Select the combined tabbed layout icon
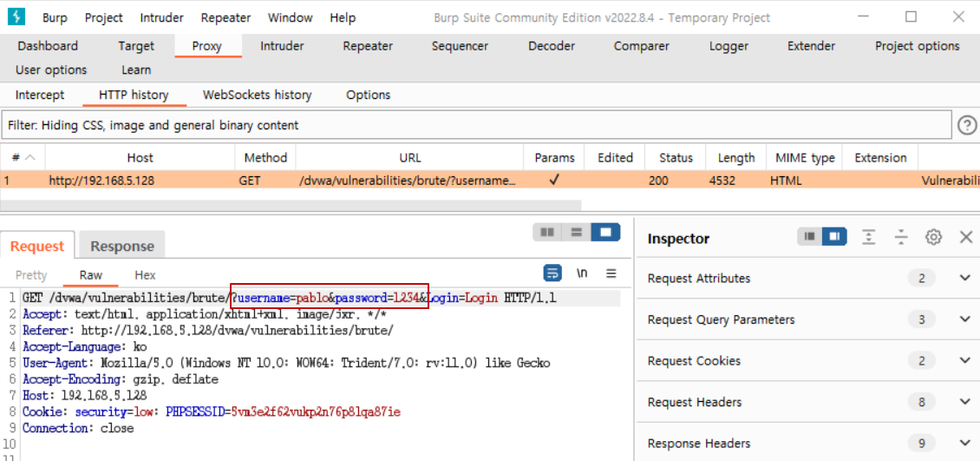Viewport: 980px width, 461px height. pyautogui.click(x=605, y=232)
